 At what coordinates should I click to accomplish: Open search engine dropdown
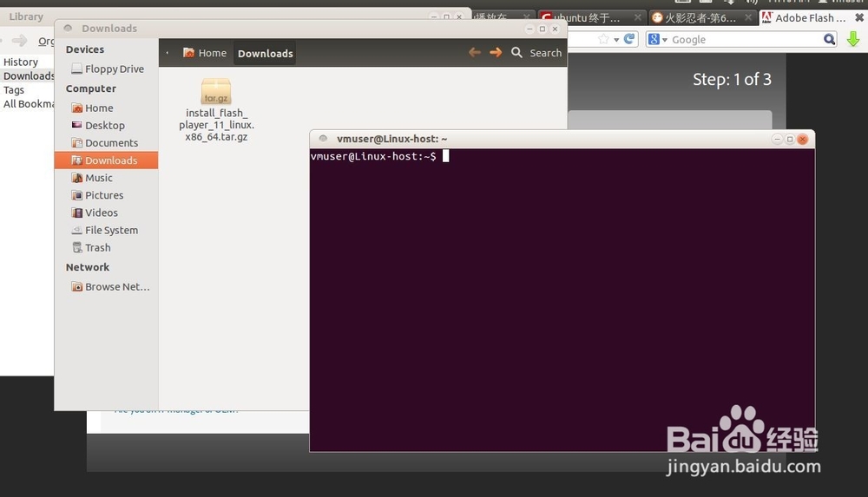coord(658,39)
